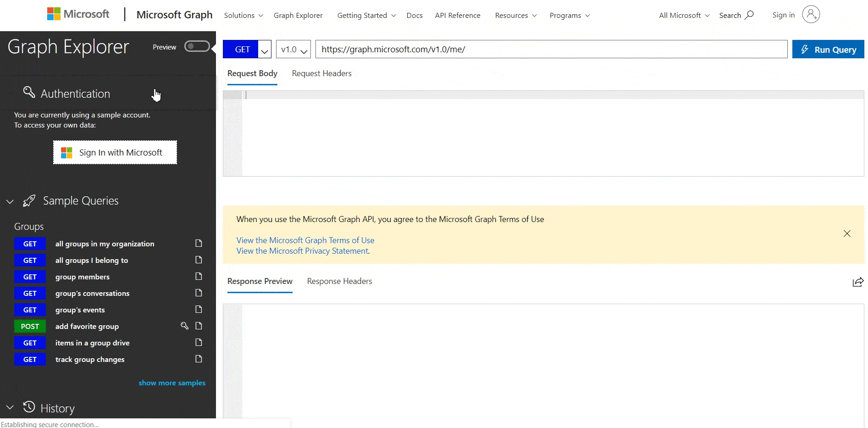Expand the Solutions menu

[243, 16]
